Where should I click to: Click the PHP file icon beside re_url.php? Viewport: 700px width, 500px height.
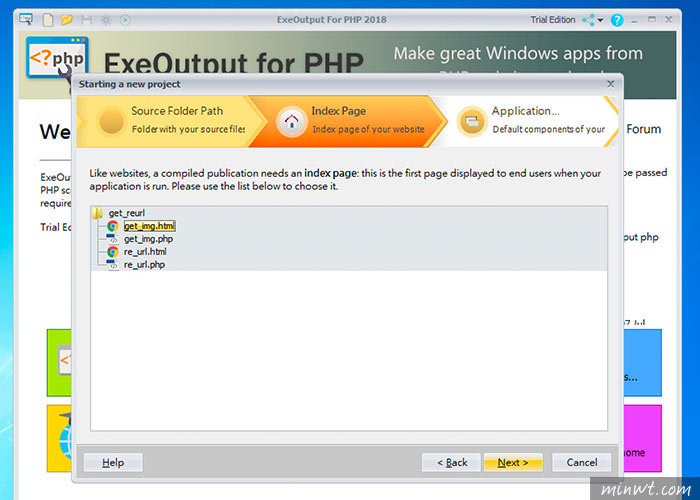(x=112, y=265)
